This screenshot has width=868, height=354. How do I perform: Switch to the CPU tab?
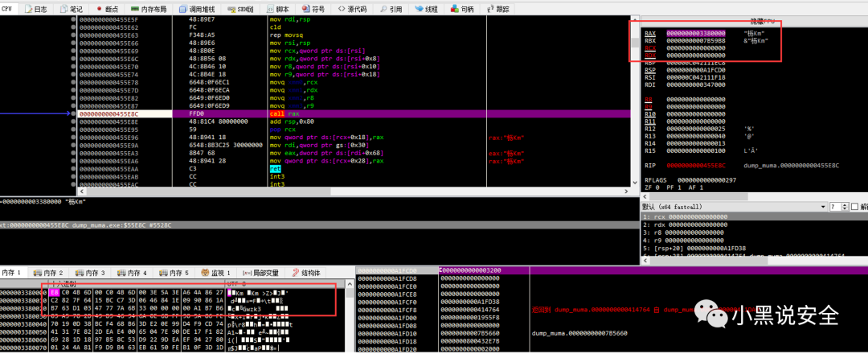point(10,9)
